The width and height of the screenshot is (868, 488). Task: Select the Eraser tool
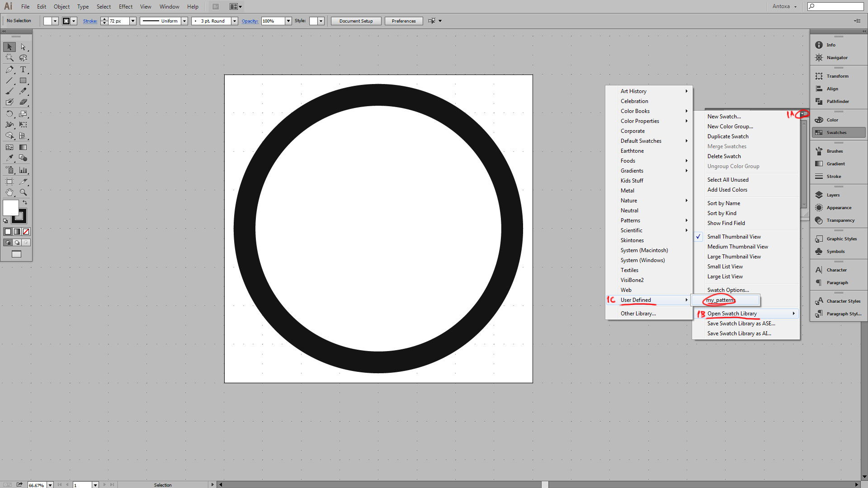pyautogui.click(x=23, y=102)
